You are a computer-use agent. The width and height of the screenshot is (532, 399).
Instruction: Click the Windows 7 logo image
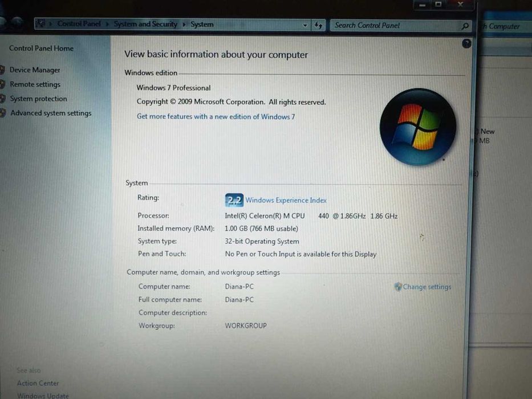click(417, 127)
